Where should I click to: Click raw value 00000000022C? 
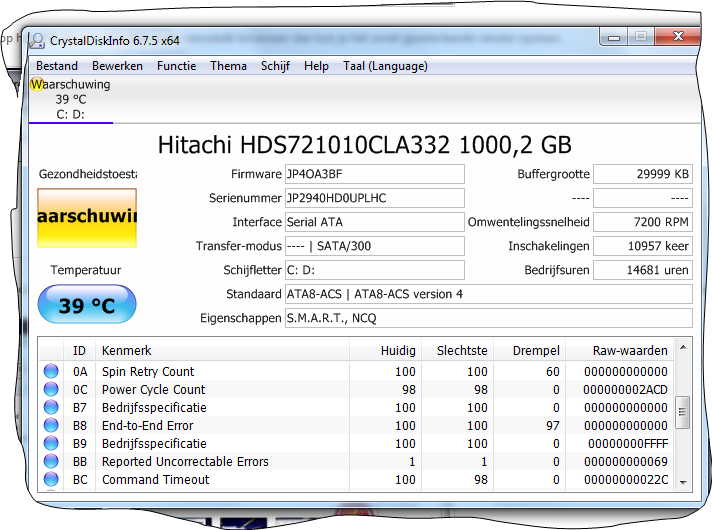[626, 480]
